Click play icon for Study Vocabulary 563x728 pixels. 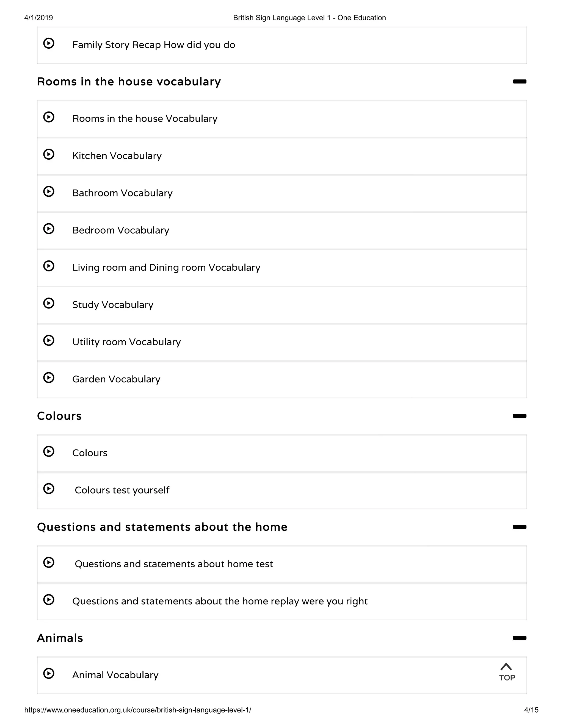(49, 303)
